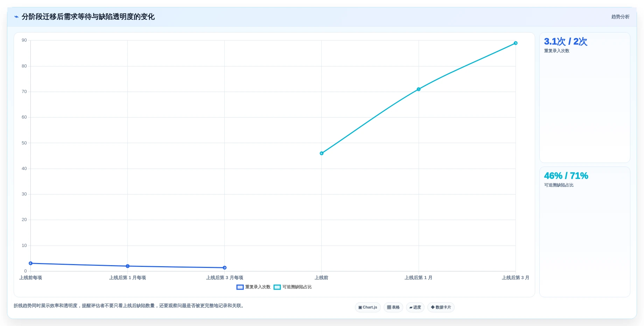Click the footnote beginning 折线趋势同时展示效率和透明度
The image size is (644, 326).
tap(129, 306)
